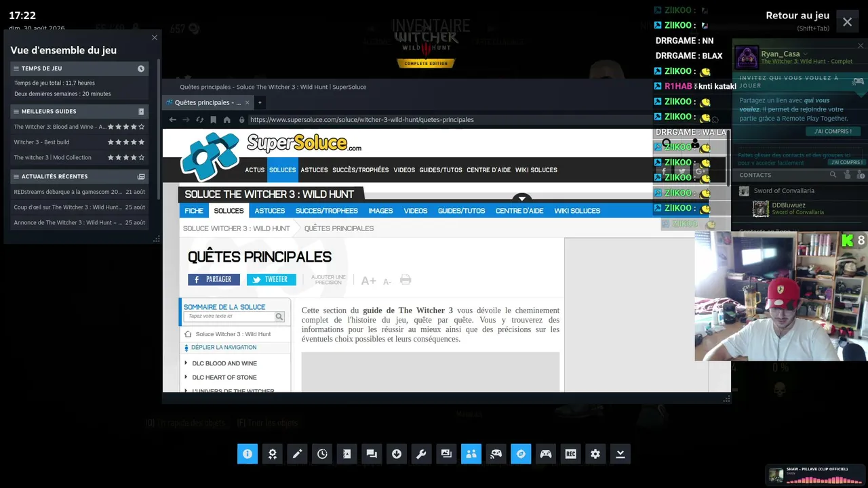The width and height of the screenshot is (868, 488).
Task: Click the TWEETER button
Action: [x=271, y=279]
